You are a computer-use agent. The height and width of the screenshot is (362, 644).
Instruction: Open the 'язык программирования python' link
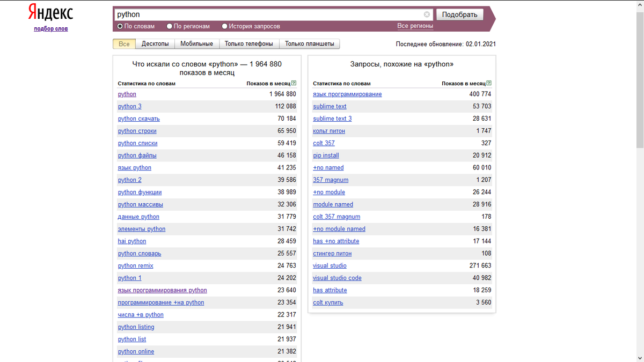pos(163,291)
